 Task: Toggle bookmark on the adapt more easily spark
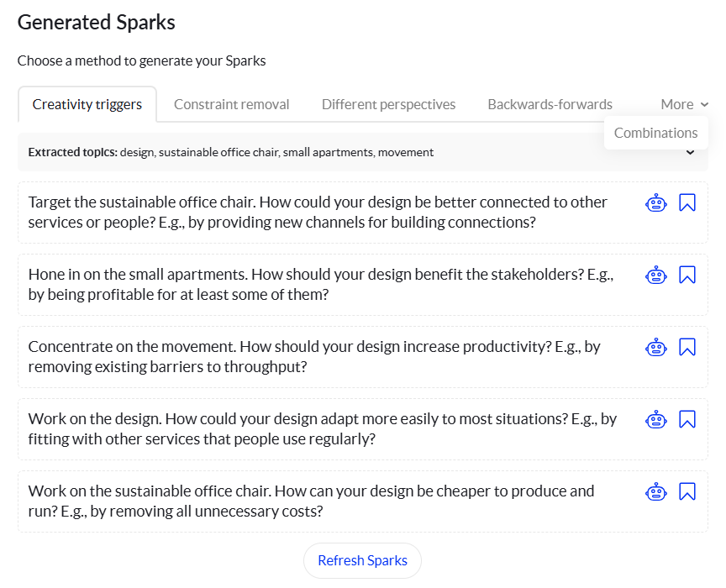pyautogui.click(x=687, y=419)
